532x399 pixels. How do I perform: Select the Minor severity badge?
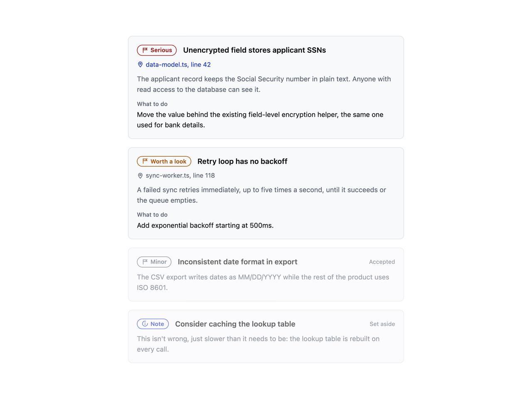point(154,262)
